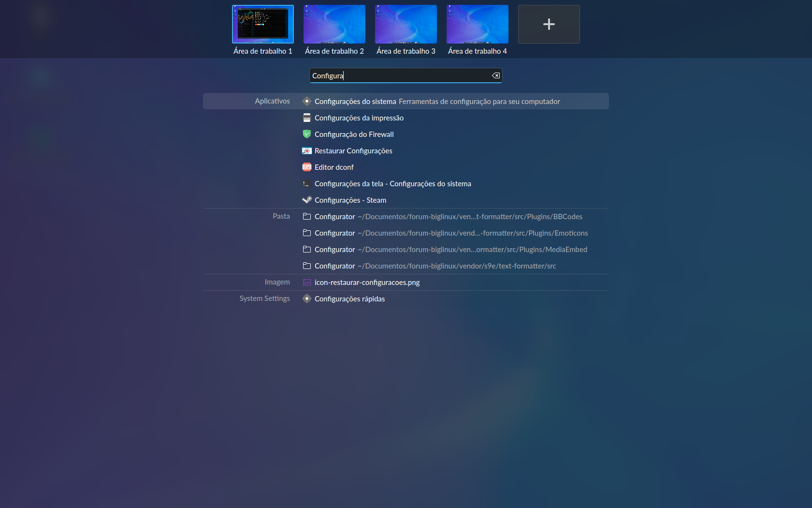Click the Configurações rápidas gear icon
812x508 pixels.
coord(307,299)
